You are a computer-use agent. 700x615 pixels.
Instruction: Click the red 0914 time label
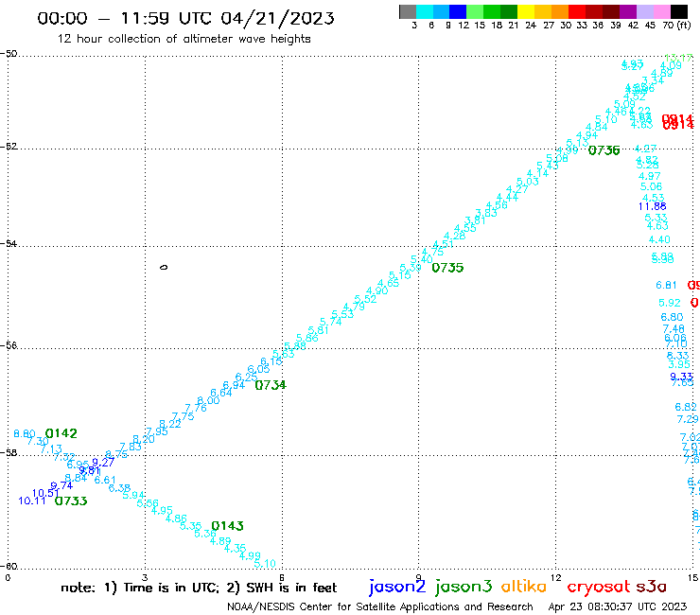pos(677,121)
